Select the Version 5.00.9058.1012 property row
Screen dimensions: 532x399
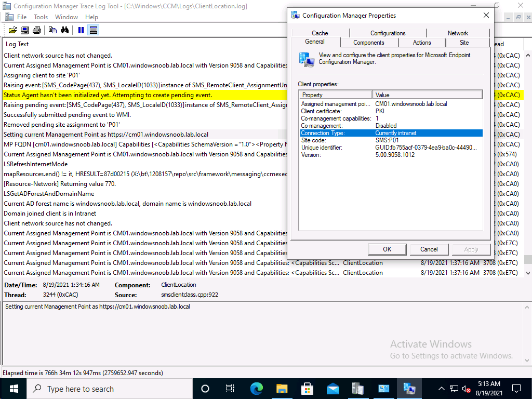coord(391,155)
